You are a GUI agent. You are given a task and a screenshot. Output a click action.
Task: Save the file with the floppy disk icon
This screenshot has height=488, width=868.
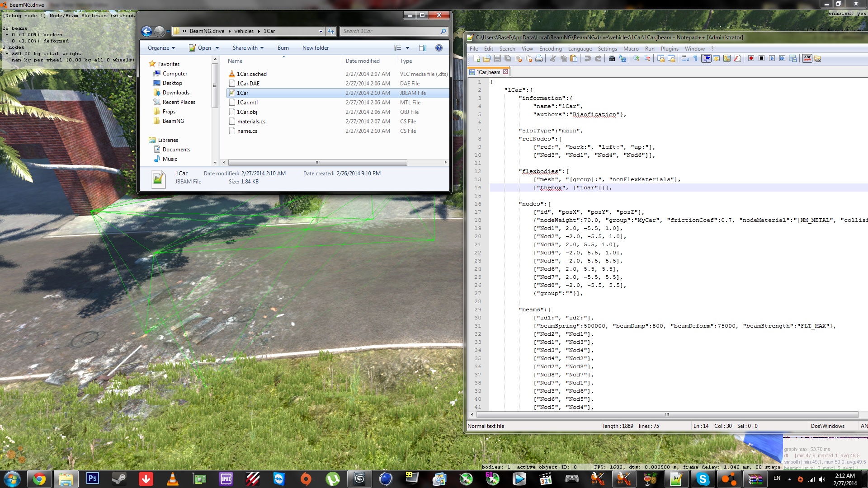(497, 59)
